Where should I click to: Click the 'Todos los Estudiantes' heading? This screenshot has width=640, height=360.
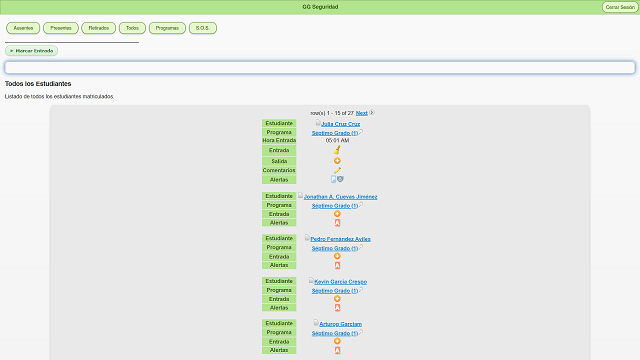point(38,84)
